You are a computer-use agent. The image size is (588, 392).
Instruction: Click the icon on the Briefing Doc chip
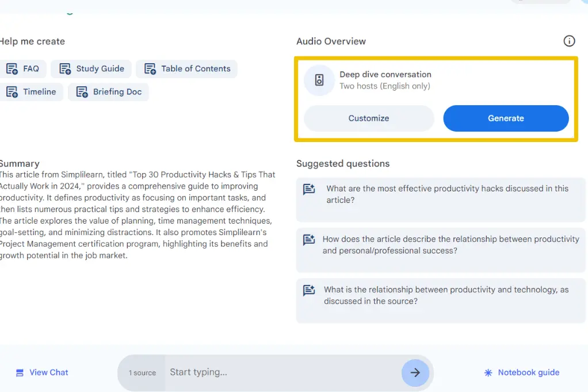click(82, 92)
